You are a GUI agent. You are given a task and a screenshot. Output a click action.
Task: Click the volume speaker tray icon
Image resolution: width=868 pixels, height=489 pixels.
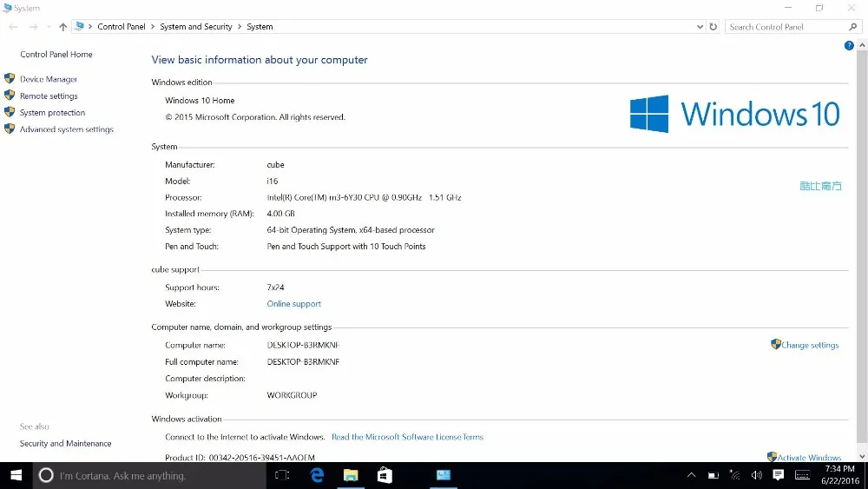pyautogui.click(x=756, y=475)
